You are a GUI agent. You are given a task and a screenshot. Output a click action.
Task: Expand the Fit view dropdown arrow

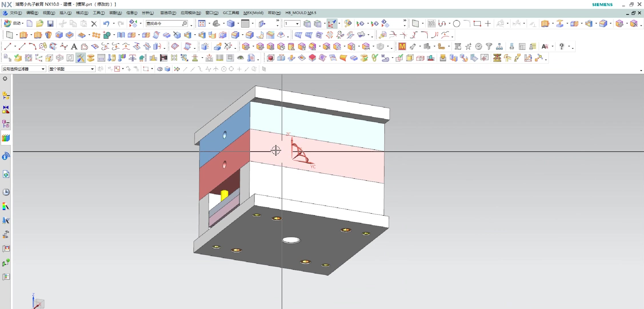(209, 23)
